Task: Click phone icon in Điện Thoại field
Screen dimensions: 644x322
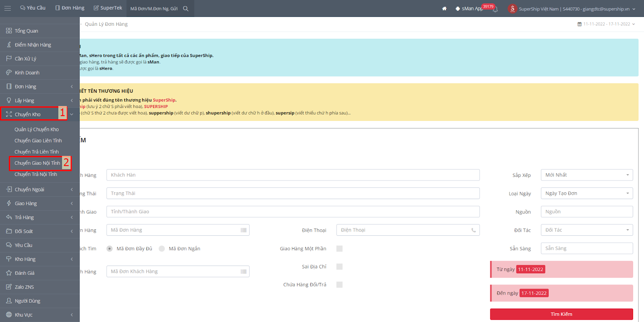Action: tap(474, 230)
